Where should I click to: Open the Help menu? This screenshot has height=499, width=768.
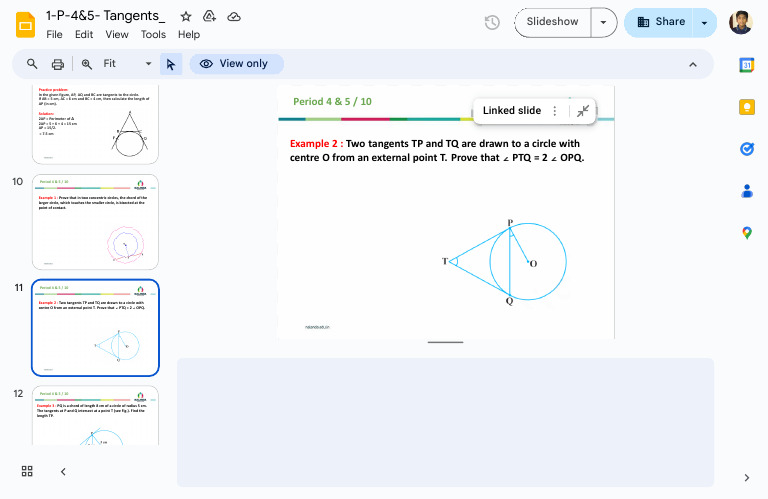tap(189, 35)
